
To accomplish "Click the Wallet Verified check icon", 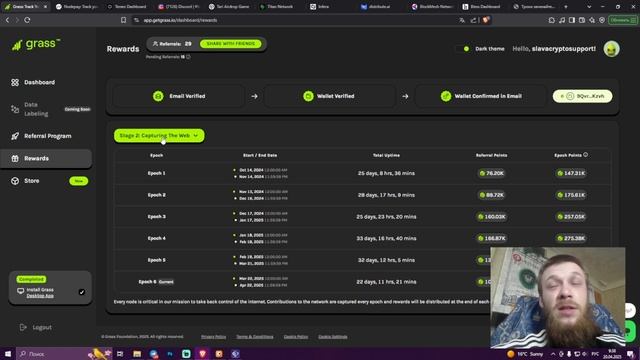I will point(308,96).
